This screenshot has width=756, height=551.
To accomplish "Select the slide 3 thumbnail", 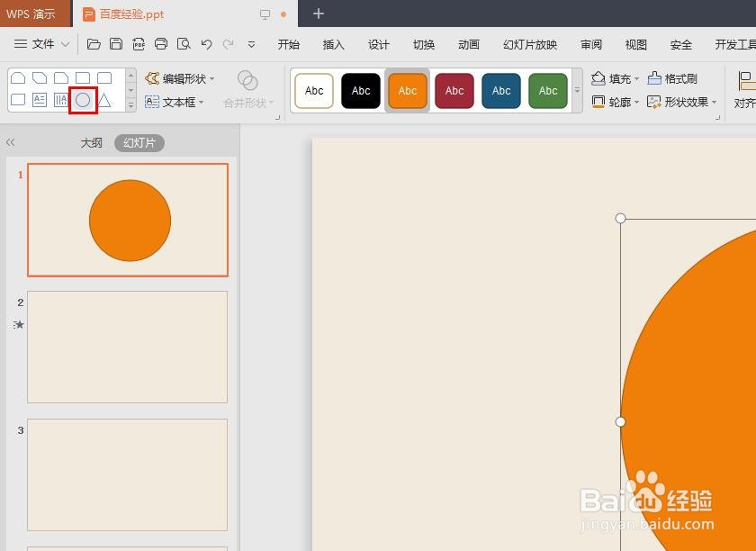I will (x=127, y=474).
